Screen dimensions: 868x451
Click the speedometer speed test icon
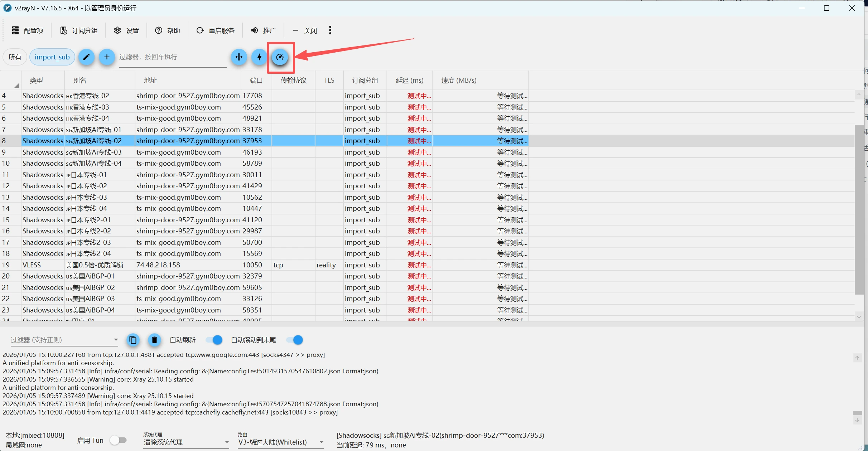[280, 57]
